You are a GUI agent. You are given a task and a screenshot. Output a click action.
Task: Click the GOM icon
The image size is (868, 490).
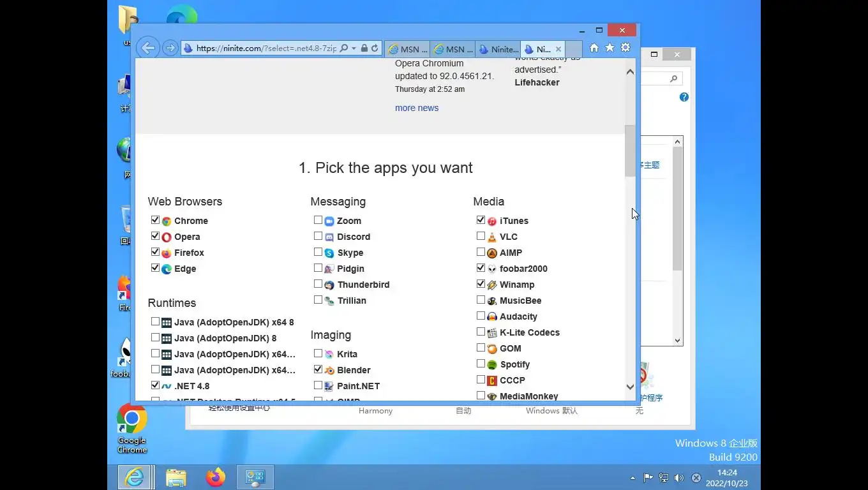(x=492, y=348)
